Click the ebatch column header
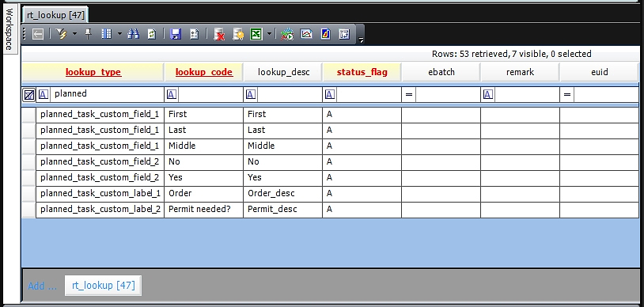The width and height of the screenshot is (644, 307). click(441, 72)
